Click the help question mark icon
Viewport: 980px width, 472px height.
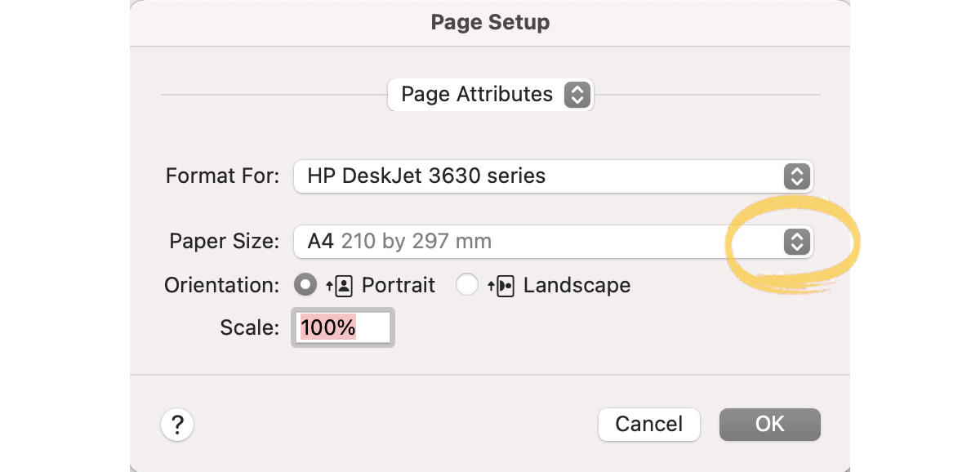[x=177, y=425]
